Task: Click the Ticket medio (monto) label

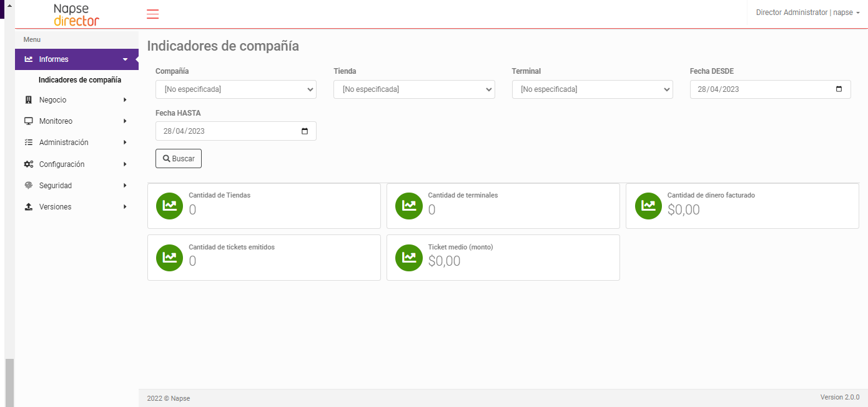Action: pos(460,247)
